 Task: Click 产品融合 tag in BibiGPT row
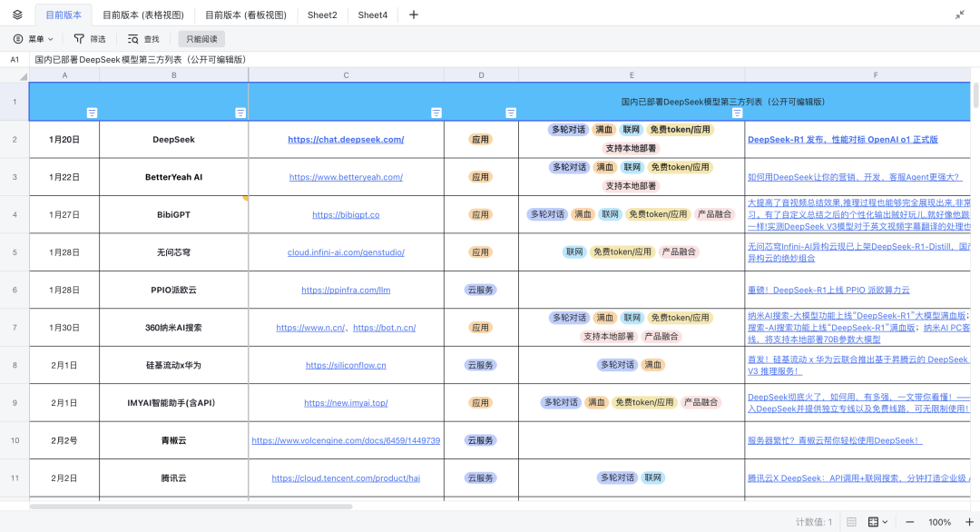tap(714, 214)
